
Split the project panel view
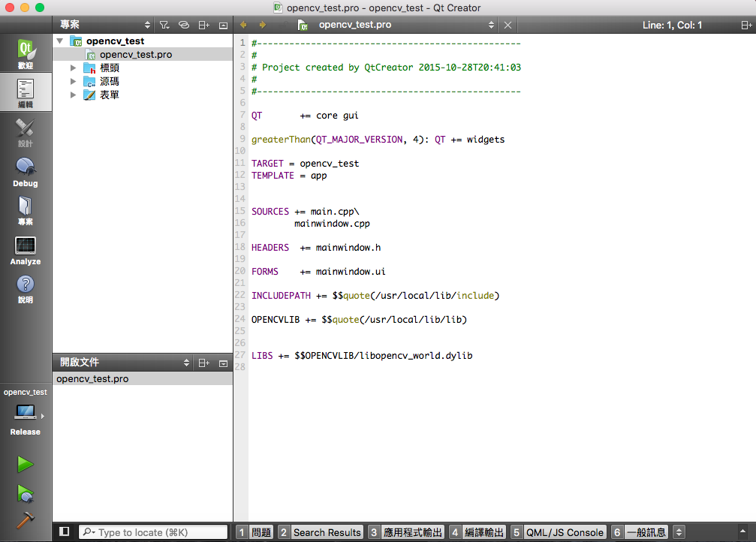[x=204, y=25]
